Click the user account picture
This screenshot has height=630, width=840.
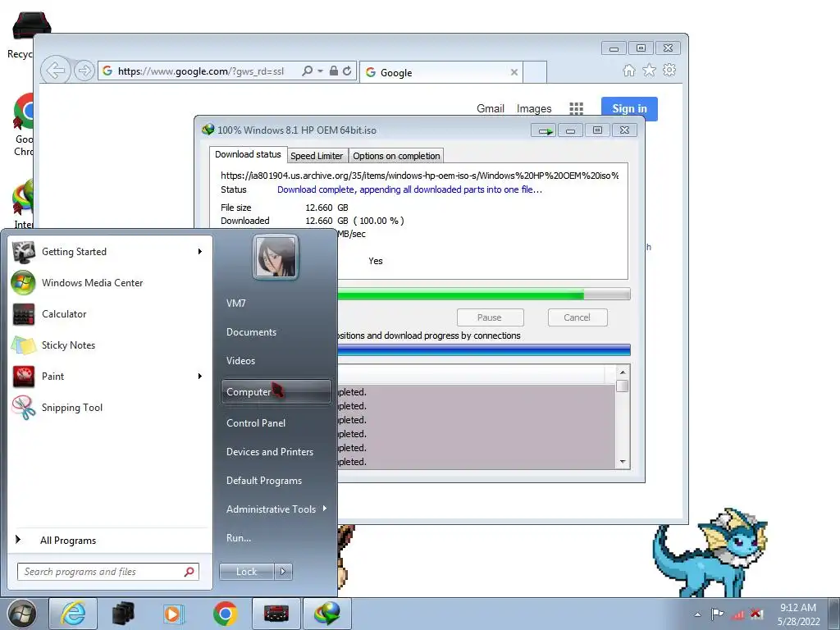pyautogui.click(x=276, y=257)
